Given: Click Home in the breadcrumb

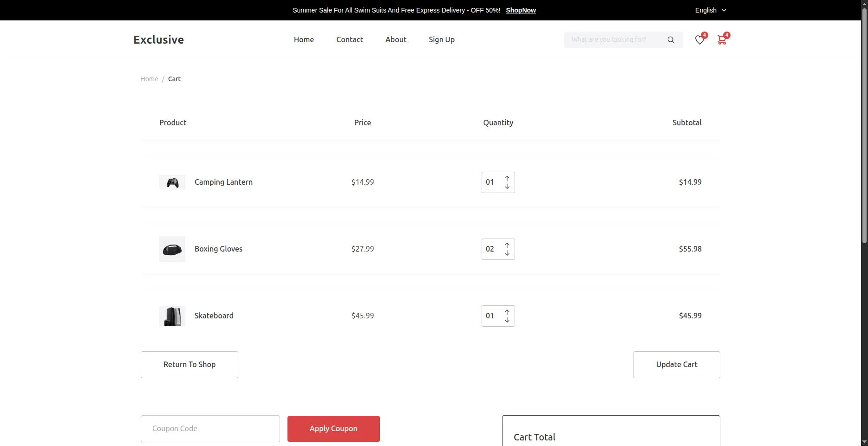Looking at the screenshot, I should 150,79.
